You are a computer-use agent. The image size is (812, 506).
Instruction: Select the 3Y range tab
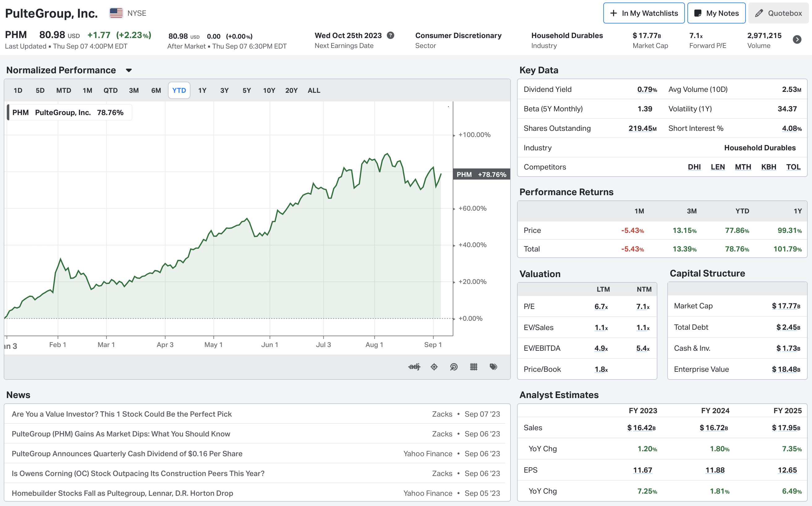click(x=224, y=90)
